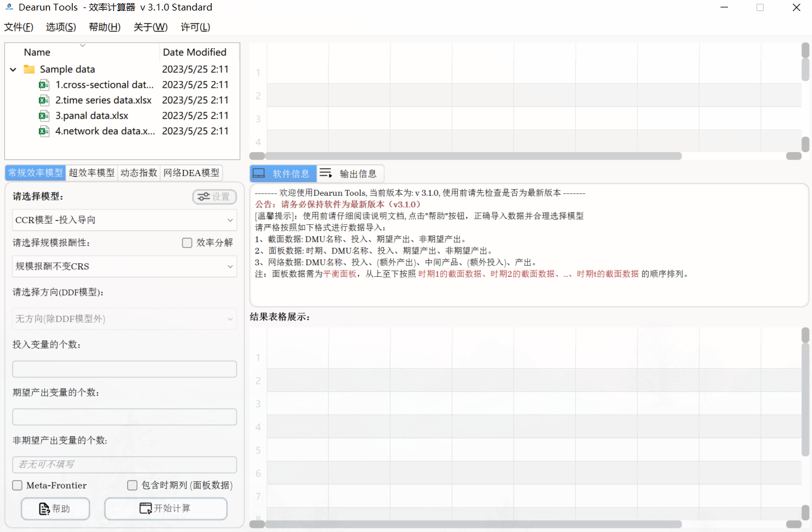This screenshot has width=812, height=532.
Task: Open the 规模报酬不变CRS dropdown
Action: pos(124,266)
